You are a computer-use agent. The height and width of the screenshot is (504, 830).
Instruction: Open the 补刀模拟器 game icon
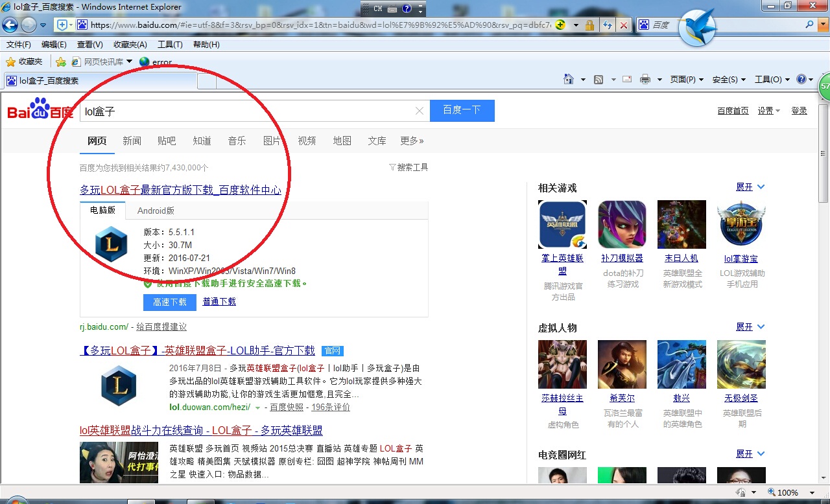coord(622,224)
